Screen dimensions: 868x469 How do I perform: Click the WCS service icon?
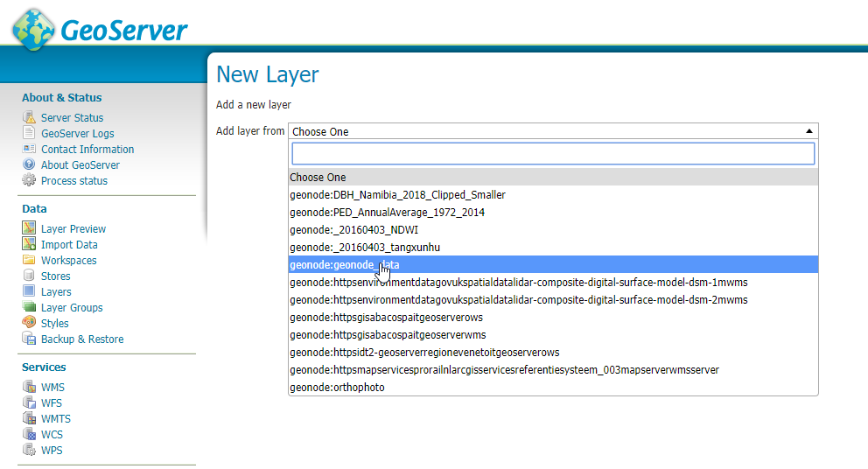(x=29, y=434)
